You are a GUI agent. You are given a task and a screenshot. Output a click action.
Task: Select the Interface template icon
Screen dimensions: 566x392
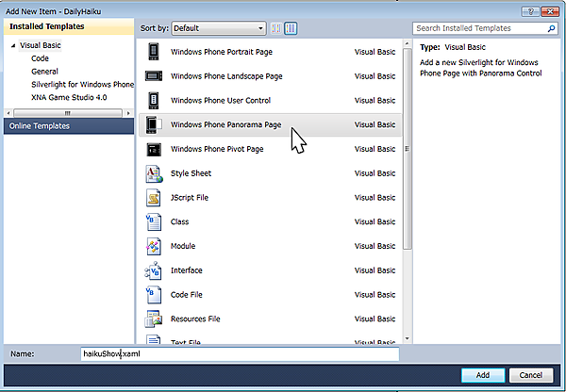pos(155,270)
